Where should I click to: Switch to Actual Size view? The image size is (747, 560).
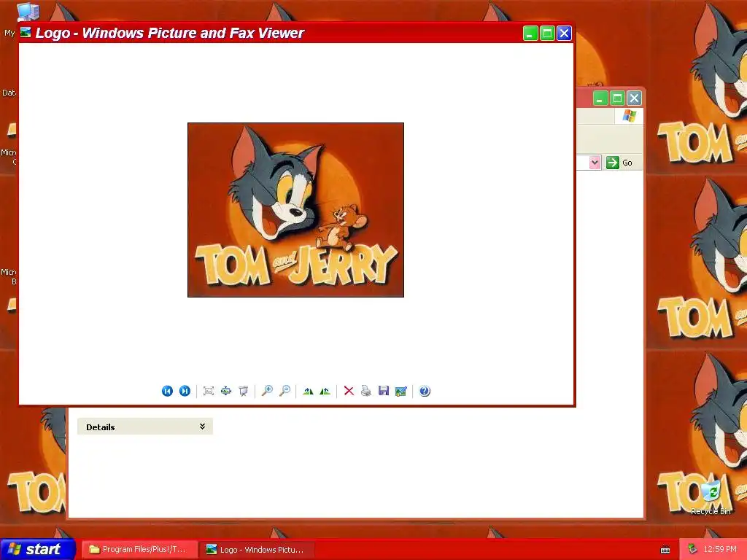pos(226,391)
